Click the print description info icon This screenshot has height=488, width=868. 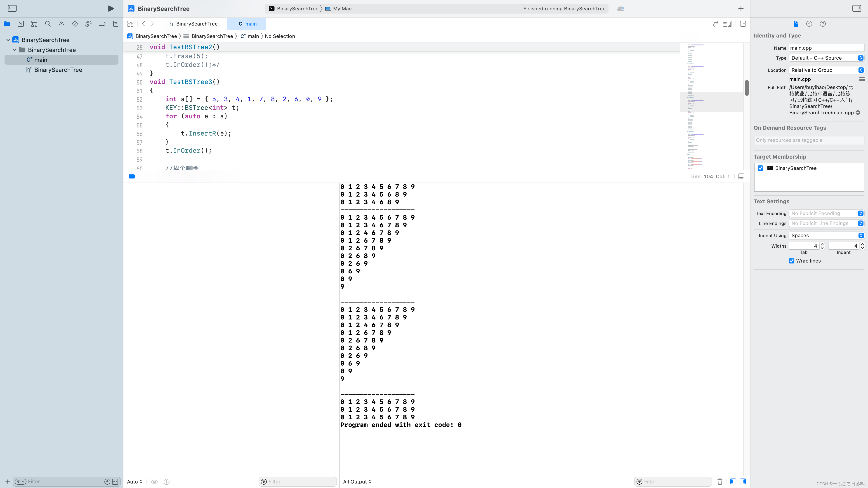(x=166, y=482)
